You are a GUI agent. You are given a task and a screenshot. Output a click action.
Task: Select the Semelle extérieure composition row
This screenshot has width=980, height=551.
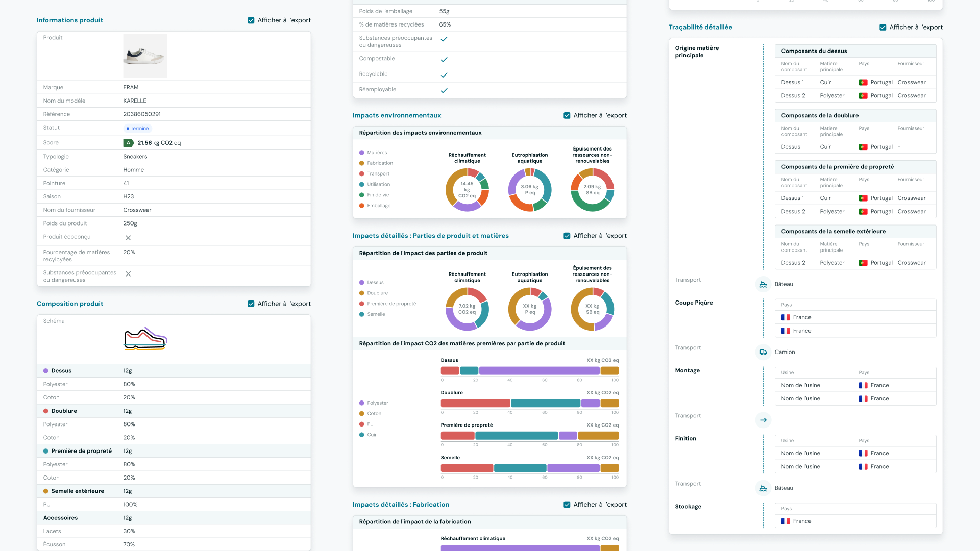coord(174,491)
